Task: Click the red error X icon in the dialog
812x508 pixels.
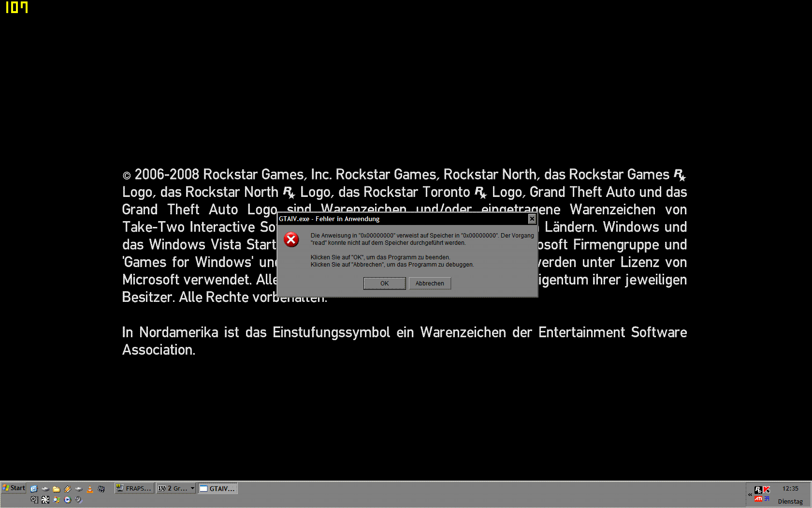Action: [291, 239]
